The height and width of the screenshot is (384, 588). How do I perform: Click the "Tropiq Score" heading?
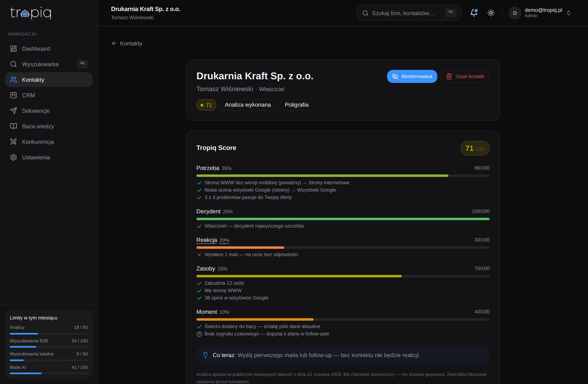(216, 148)
